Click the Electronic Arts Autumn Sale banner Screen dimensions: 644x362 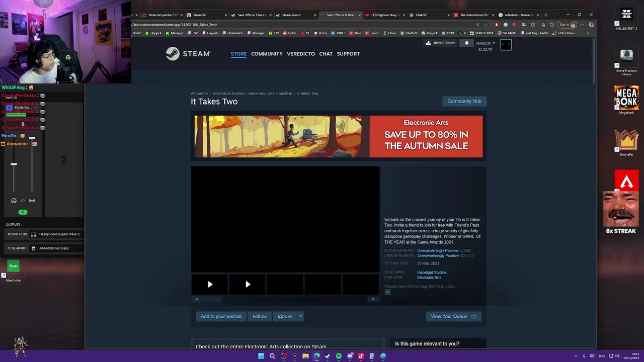339,136
